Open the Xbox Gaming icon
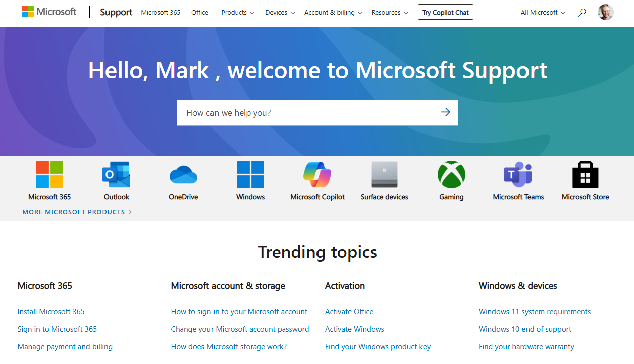Viewport: 634px width, 364px height. coord(451,175)
